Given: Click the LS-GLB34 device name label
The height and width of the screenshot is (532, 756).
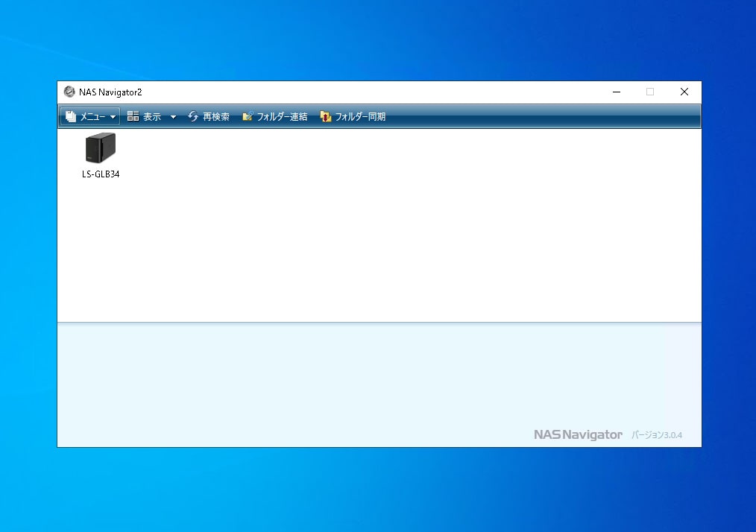Looking at the screenshot, I should tap(101, 174).
